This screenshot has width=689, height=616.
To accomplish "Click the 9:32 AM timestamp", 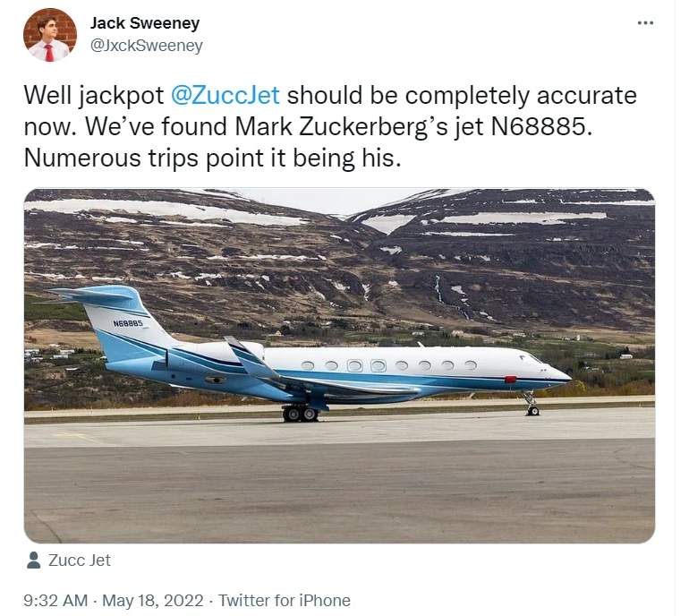I will tap(54, 600).
